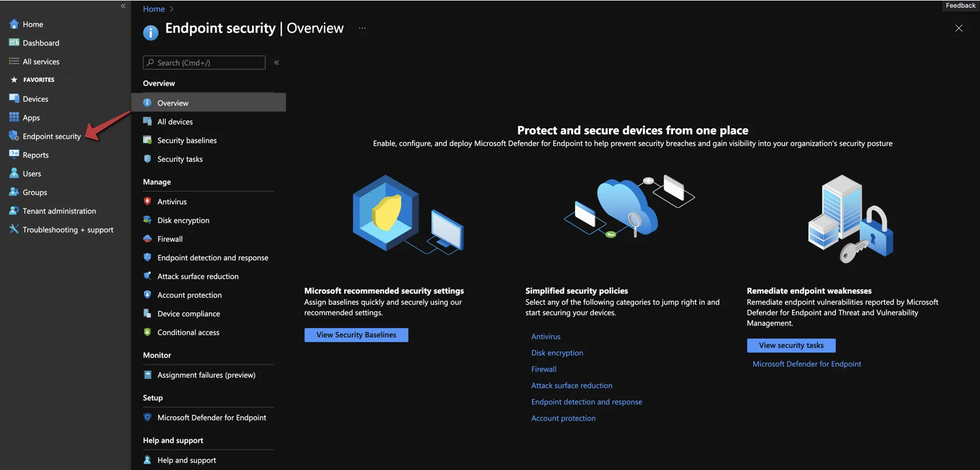Click the Attack surface reduction icon
980x470 pixels.
[x=148, y=276]
